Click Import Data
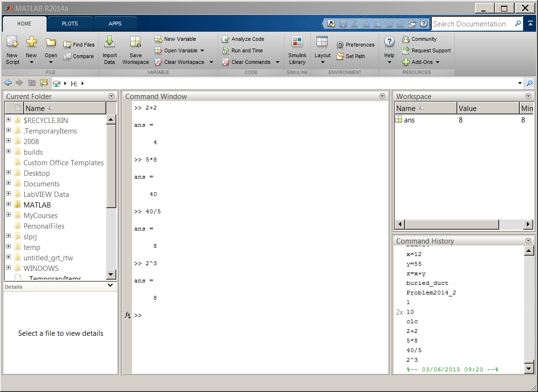The height and width of the screenshot is (392, 538). point(110,50)
